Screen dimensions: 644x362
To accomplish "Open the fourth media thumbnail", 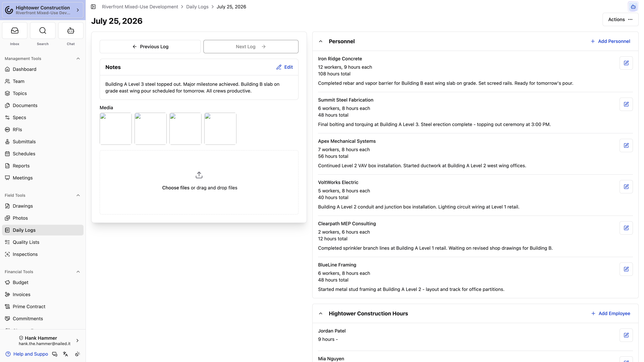I will point(220,129).
